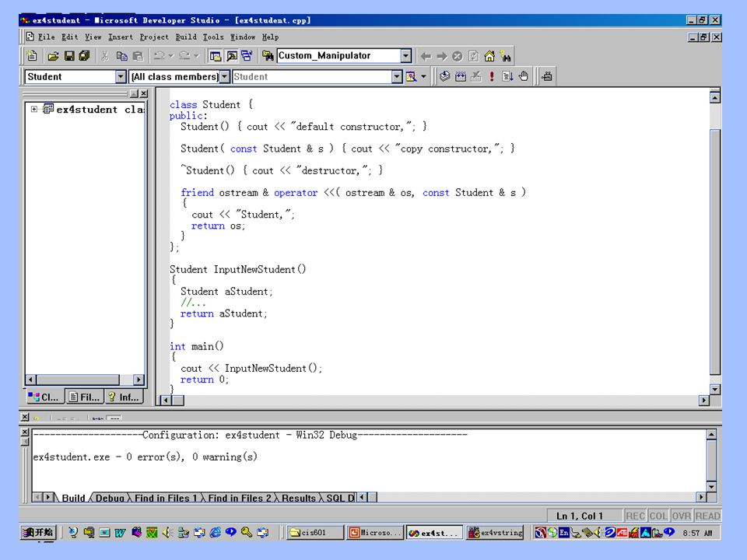Screen dimensions: 747x560
Task: Click the Compile icon in build toolbar
Action: (444, 76)
